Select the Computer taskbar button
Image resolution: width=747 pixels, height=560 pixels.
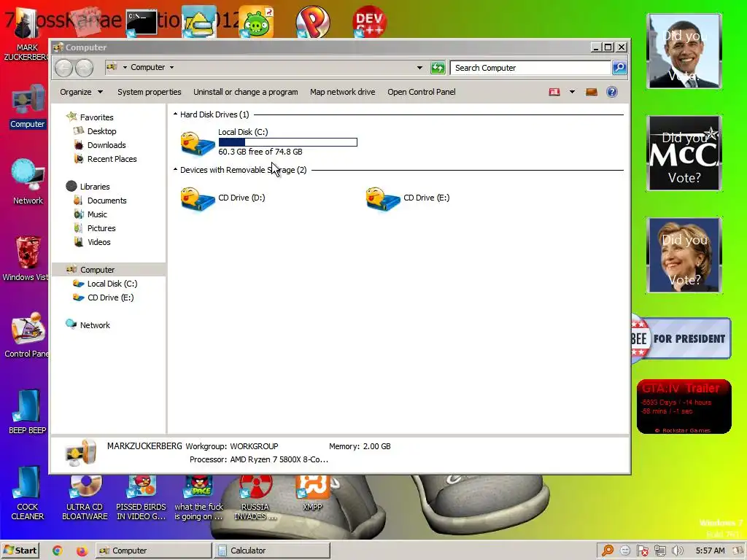tap(153, 551)
